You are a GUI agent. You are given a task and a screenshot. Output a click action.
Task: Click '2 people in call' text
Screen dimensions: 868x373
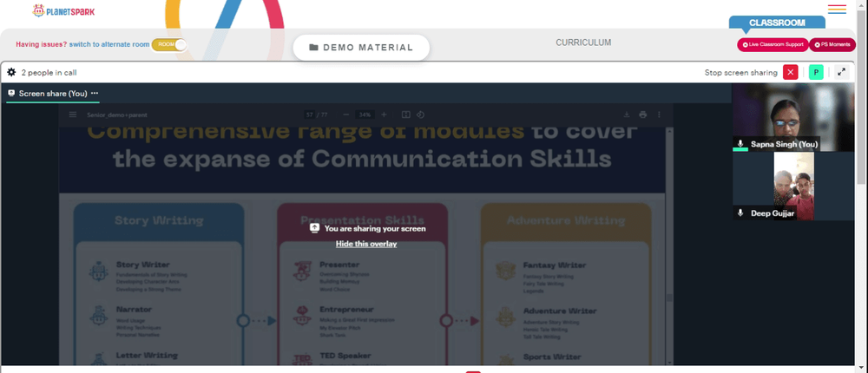[49, 73]
